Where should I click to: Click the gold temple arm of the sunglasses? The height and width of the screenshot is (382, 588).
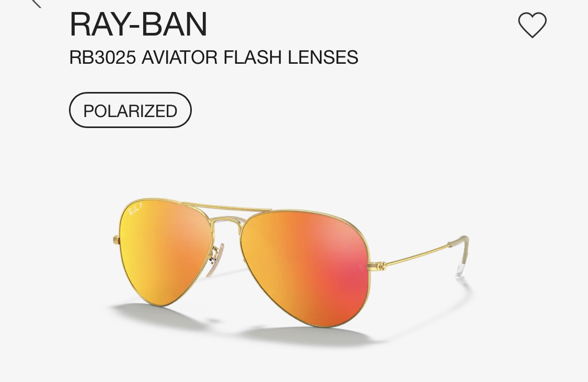[416, 256]
